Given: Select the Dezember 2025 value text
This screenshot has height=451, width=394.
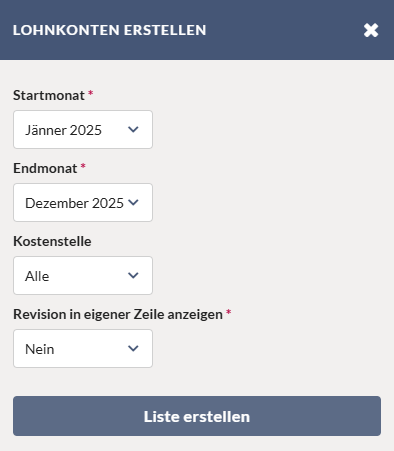Looking at the screenshot, I should point(74,203).
